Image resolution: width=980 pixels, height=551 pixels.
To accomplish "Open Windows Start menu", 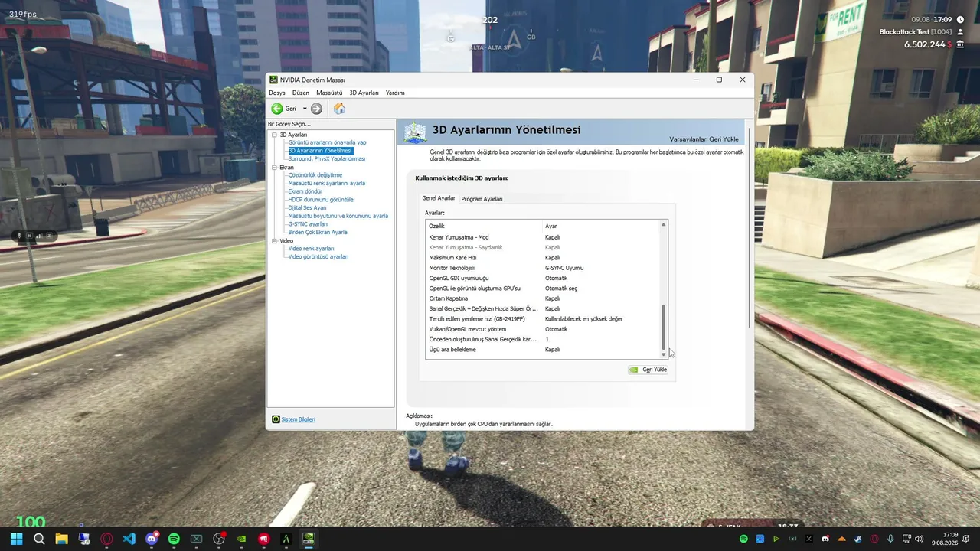I will click(16, 539).
